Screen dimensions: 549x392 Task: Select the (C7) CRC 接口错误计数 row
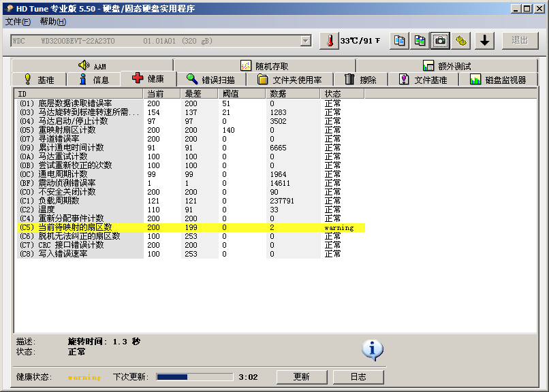pyautogui.click(x=191, y=245)
